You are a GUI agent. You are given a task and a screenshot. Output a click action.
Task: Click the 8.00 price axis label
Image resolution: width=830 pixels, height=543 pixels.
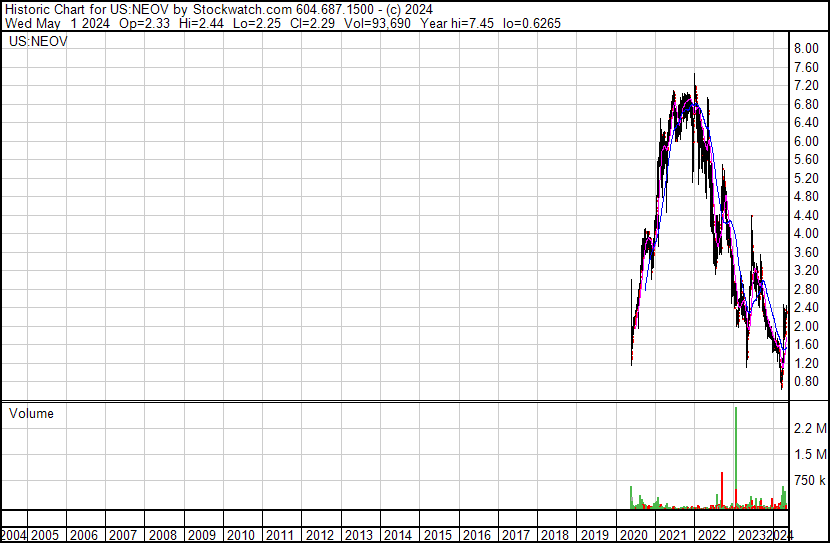(806, 48)
